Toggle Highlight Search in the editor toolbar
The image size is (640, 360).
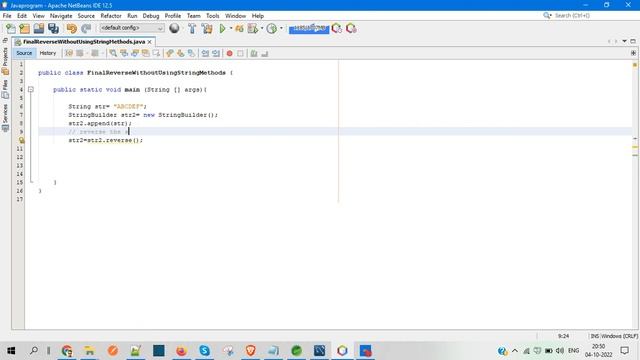(145, 53)
